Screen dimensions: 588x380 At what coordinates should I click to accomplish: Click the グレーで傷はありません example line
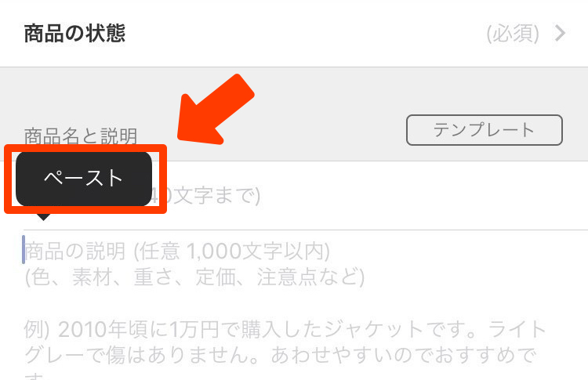coord(281,355)
